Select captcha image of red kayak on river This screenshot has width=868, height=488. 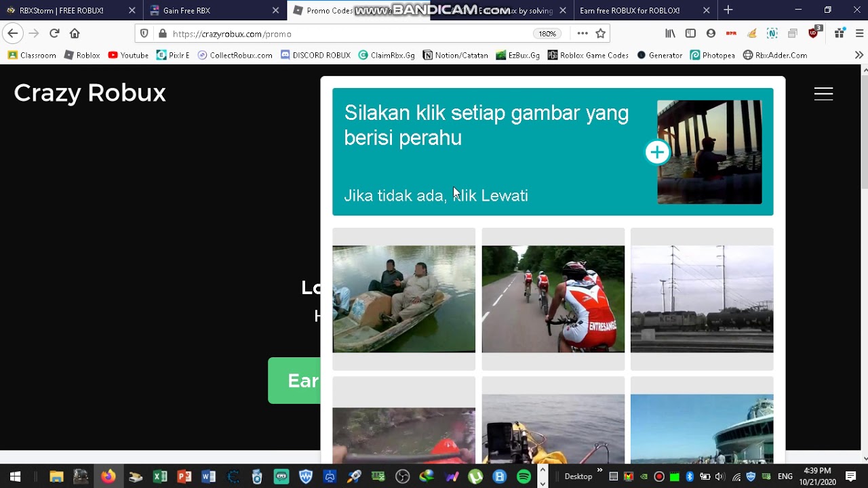(403, 420)
